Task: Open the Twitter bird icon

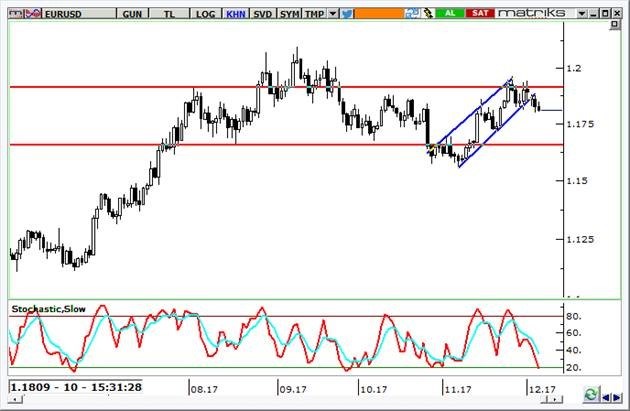Action: pyautogui.click(x=346, y=14)
